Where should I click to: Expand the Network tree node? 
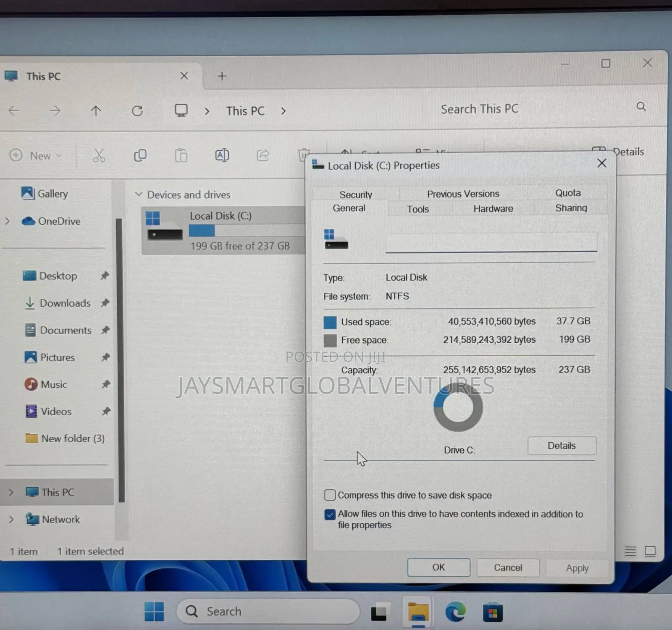pos(11,520)
